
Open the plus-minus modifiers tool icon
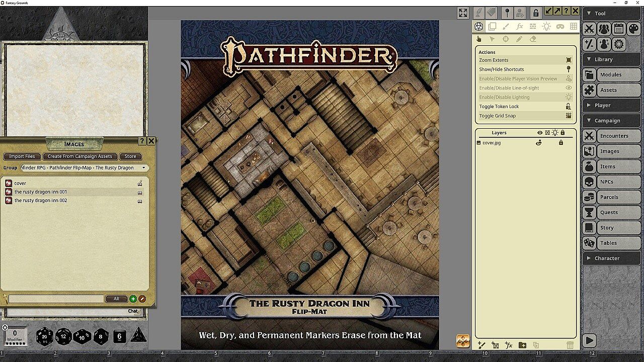point(589,44)
